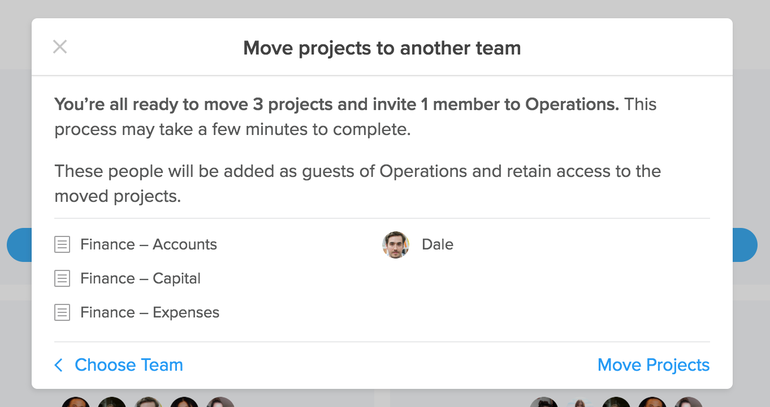The height and width of the screenshot is (407, 770).
Task: Click the dialog title Move projects to another team
Action: [382, 48]
